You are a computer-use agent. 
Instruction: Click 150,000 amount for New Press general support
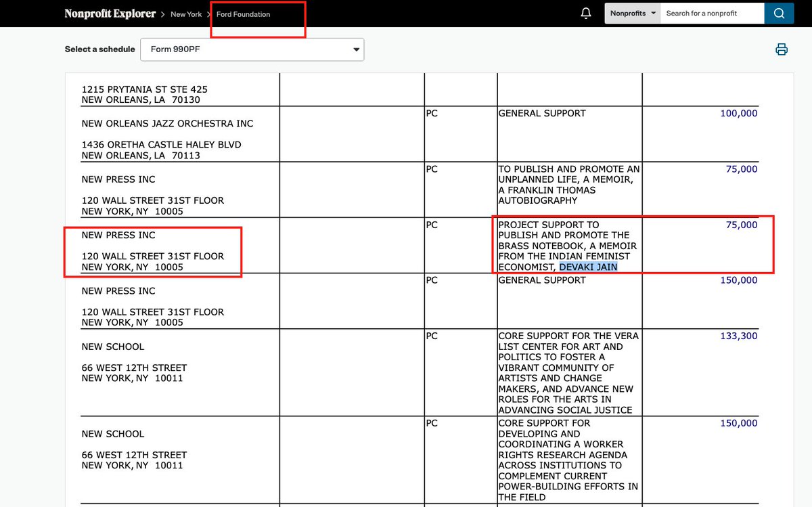coord(739,281)
